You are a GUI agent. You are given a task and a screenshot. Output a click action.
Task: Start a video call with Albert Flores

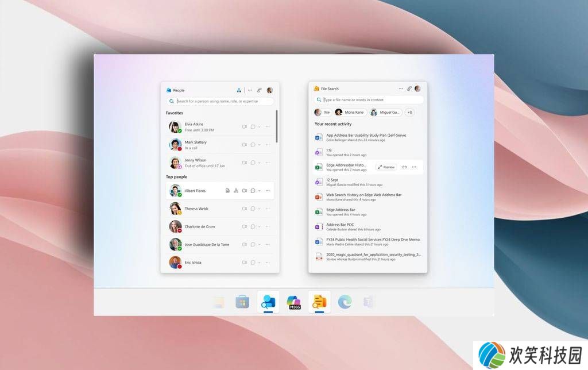coord(245,191)
